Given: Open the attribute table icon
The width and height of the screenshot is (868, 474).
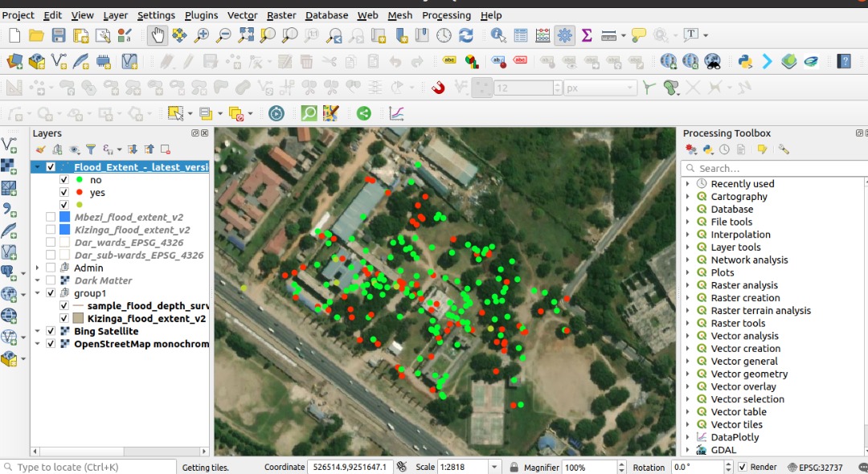Looking at the screenshot, I should pyautogui.click(x=520, y=35).
